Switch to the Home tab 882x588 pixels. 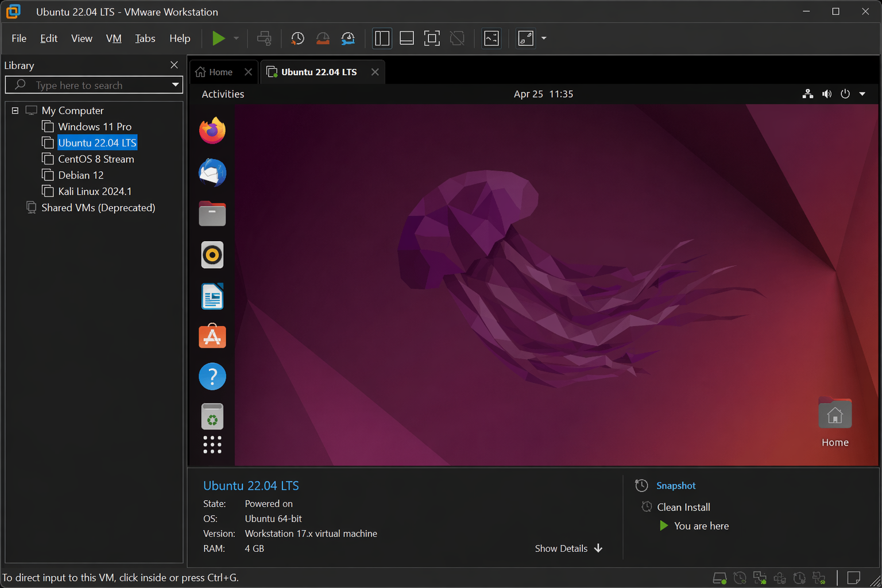[x=215, y=72]
